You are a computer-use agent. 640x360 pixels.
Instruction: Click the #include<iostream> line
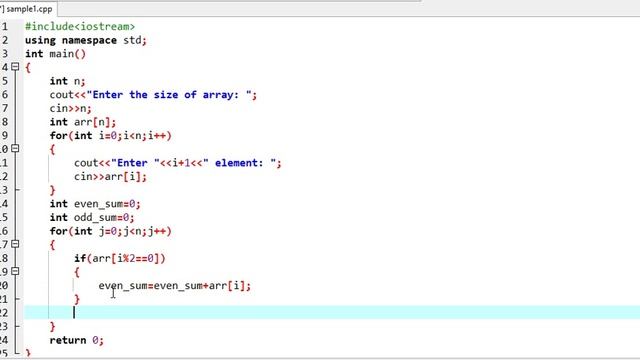tap(80, 27)
